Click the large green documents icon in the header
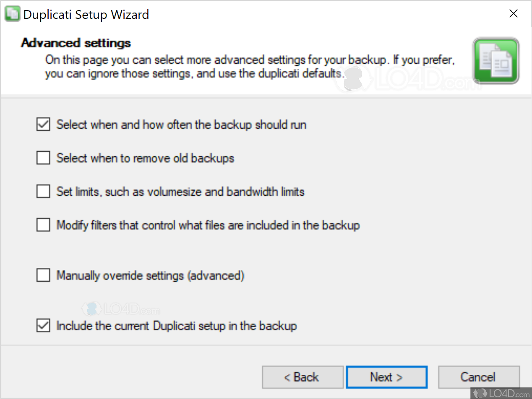The height and width of the screenshot is (399, 532). (x=495, y=60)
